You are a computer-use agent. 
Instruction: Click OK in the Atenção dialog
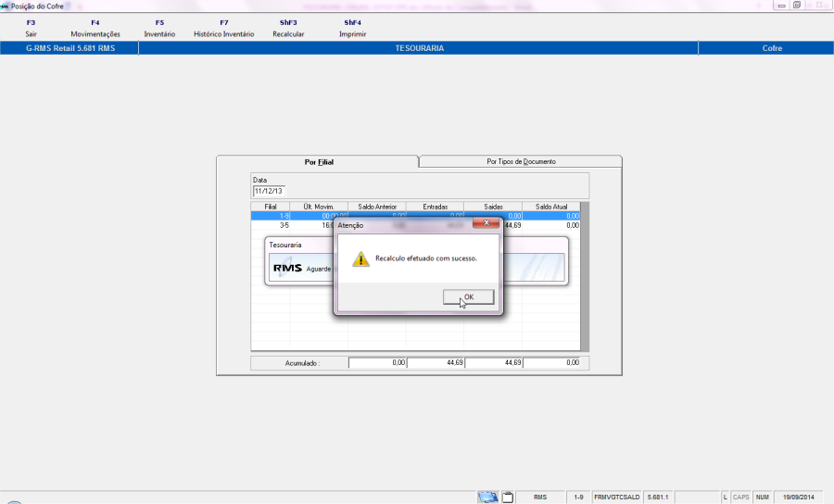(x=469, y=297)
